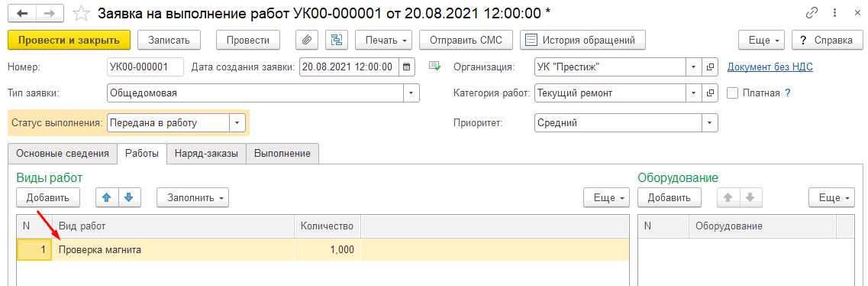Expand the Статус выполнения dropdown

[x=237, y=123]
